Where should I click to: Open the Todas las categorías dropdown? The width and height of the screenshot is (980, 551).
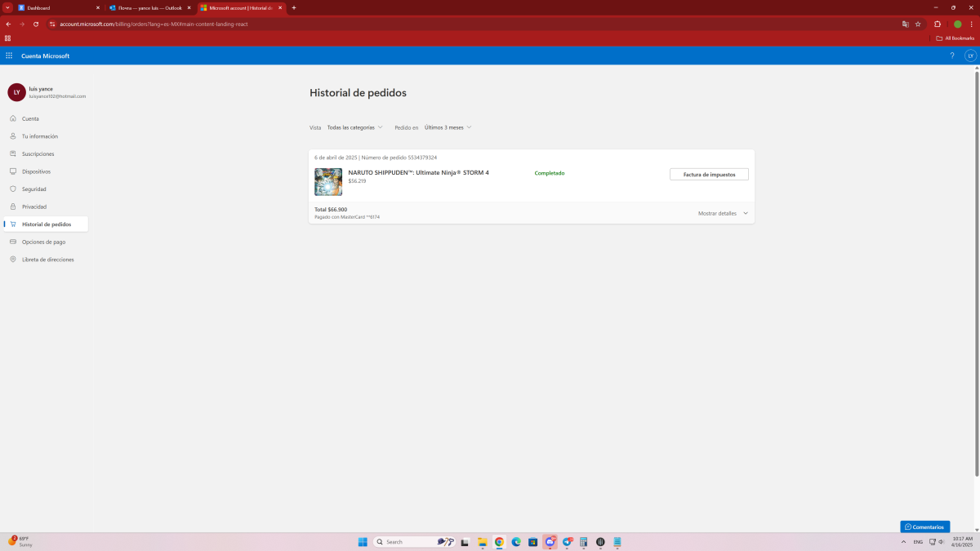tap(354, 127)
